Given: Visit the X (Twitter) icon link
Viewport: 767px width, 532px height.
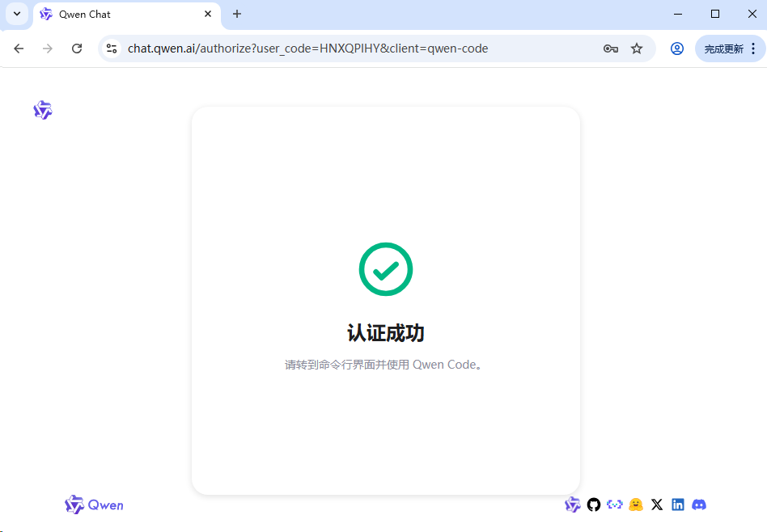Looking at the screenshot, I should click(x=657, y=505).
